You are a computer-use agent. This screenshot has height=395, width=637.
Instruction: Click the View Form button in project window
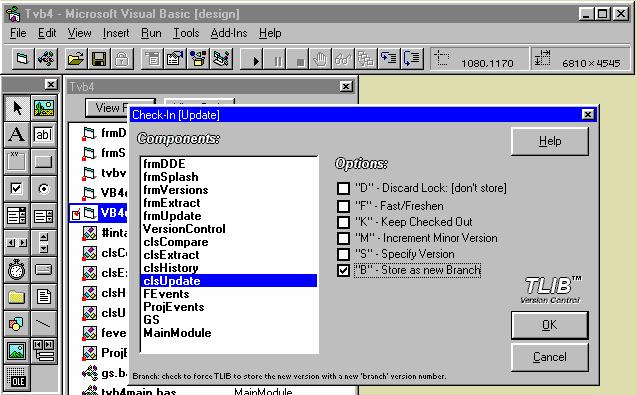click(107, 108)
